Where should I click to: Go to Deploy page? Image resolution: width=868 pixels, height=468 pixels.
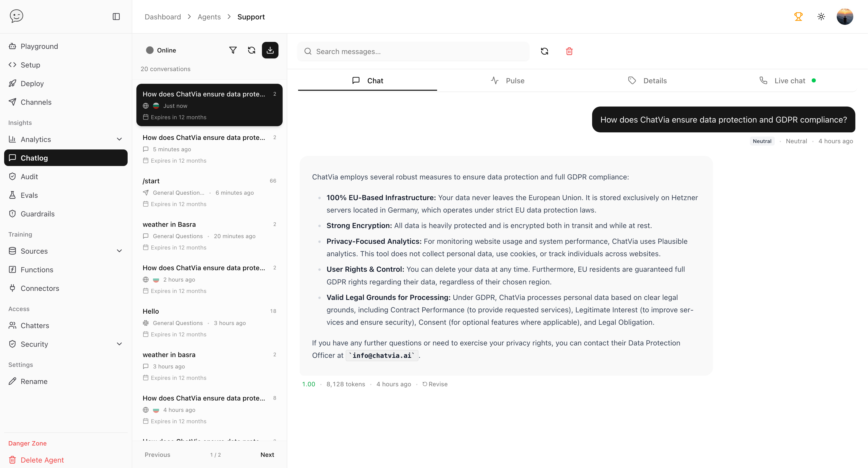(66, 83)
